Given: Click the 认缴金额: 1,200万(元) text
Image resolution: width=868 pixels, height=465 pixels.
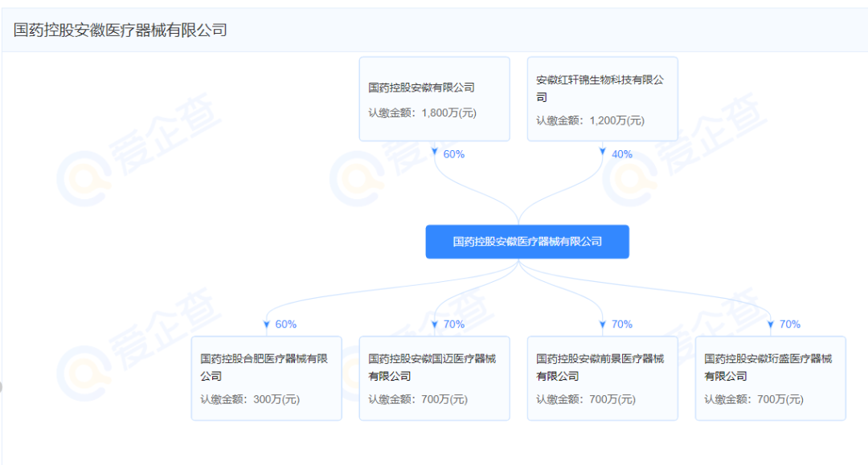Looking at the screenshot, I should [590, 120].
